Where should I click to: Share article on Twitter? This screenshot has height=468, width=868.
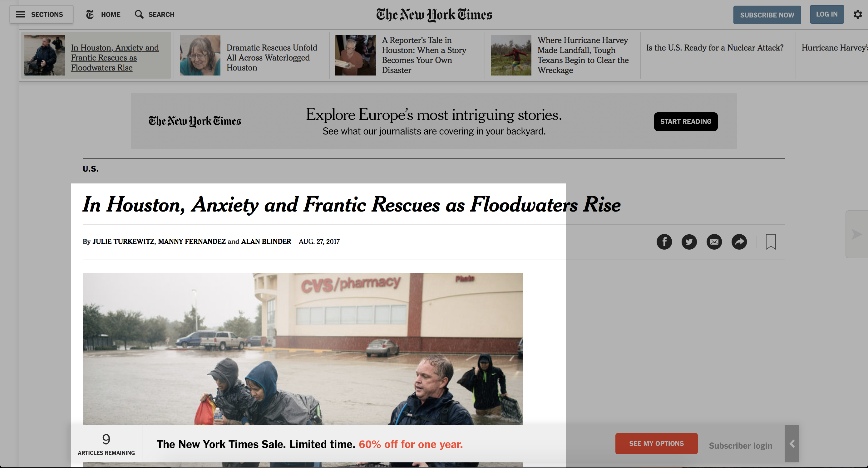(689, 242)
